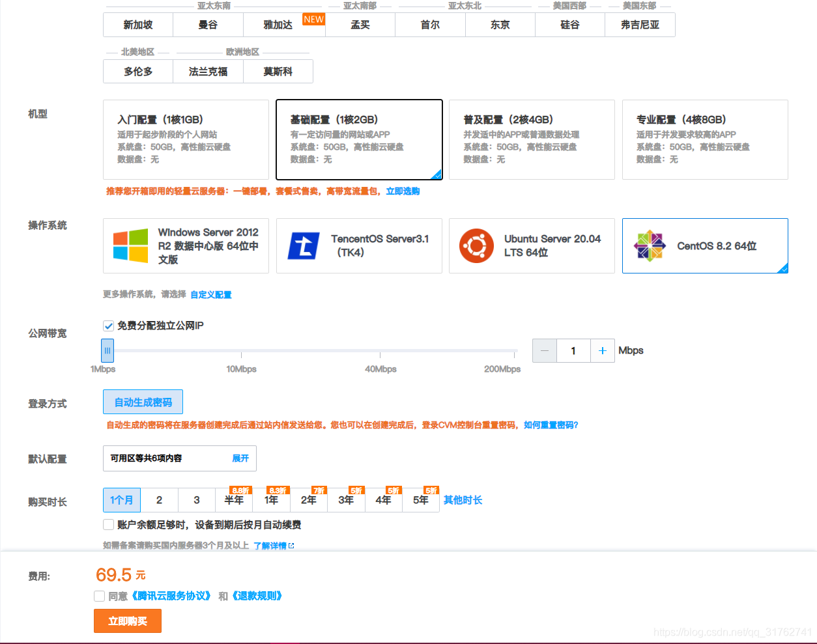Viewport: 817px width, 644px height.
Task: Select 2 months purchase duration
Action: pyautogui.click(x=159, y=500)
